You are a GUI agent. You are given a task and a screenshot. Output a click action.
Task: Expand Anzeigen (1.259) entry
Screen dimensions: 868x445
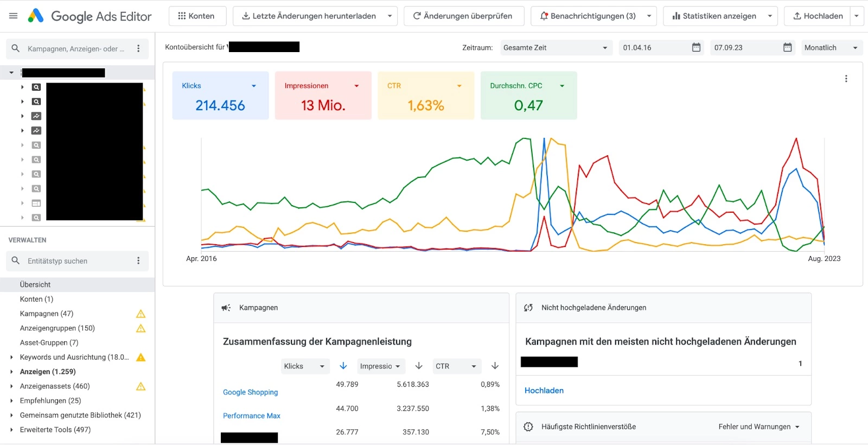(11, 372)
